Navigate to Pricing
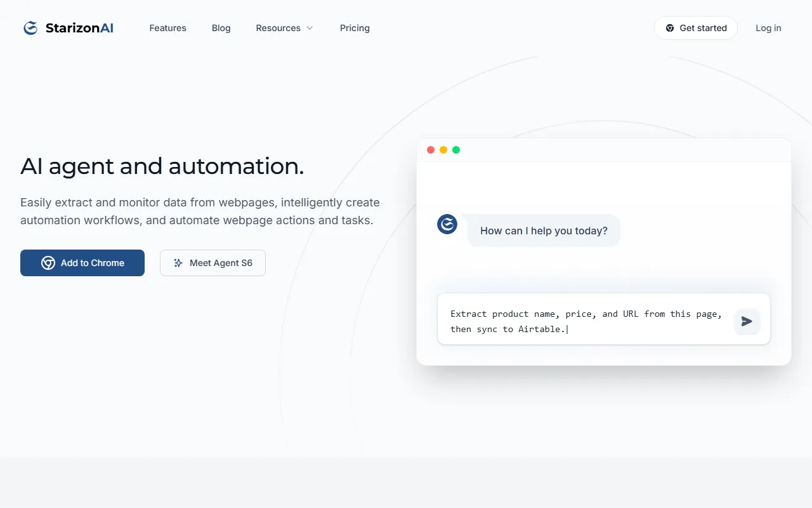This screenshot has height=508, width=812. [355, 28]
